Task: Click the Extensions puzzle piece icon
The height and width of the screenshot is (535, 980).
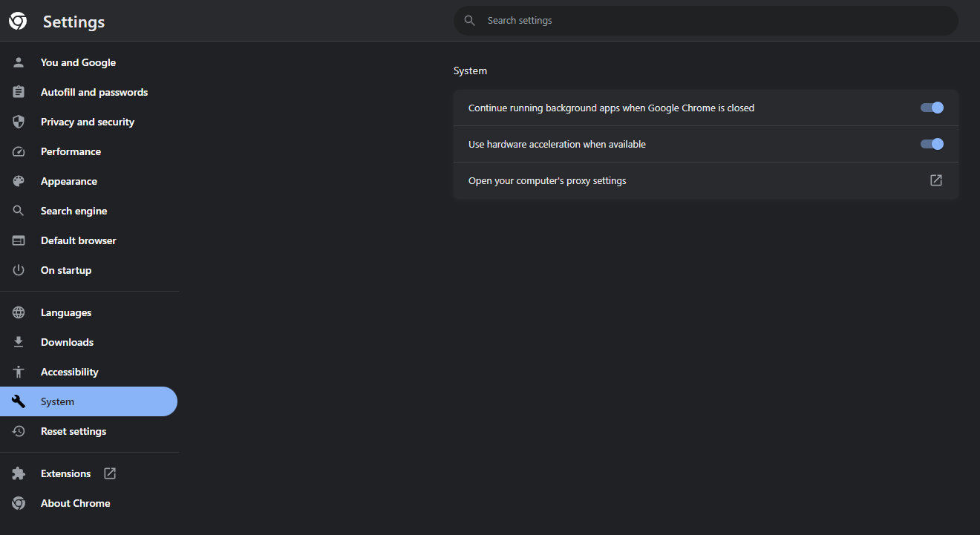Action: [x=19, y=473]
